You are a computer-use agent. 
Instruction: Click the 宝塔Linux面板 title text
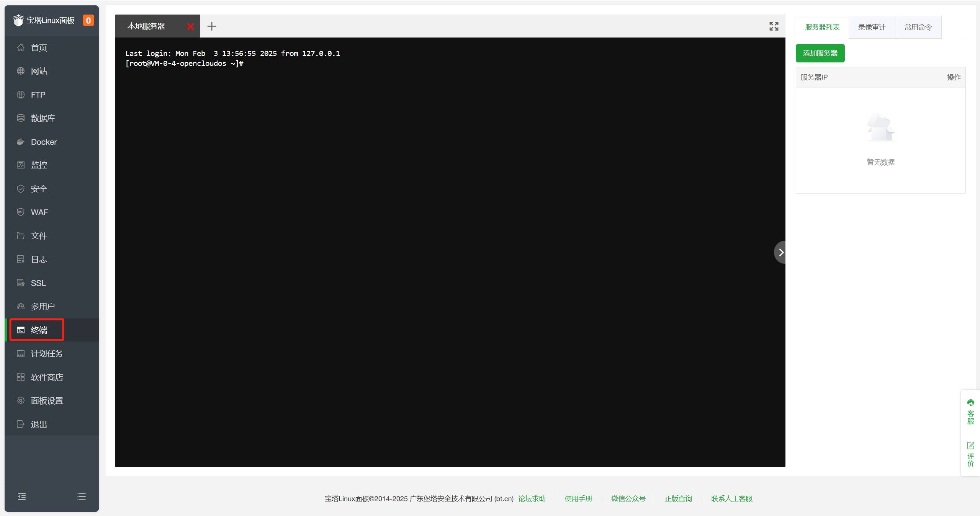(x=50, y=20)
